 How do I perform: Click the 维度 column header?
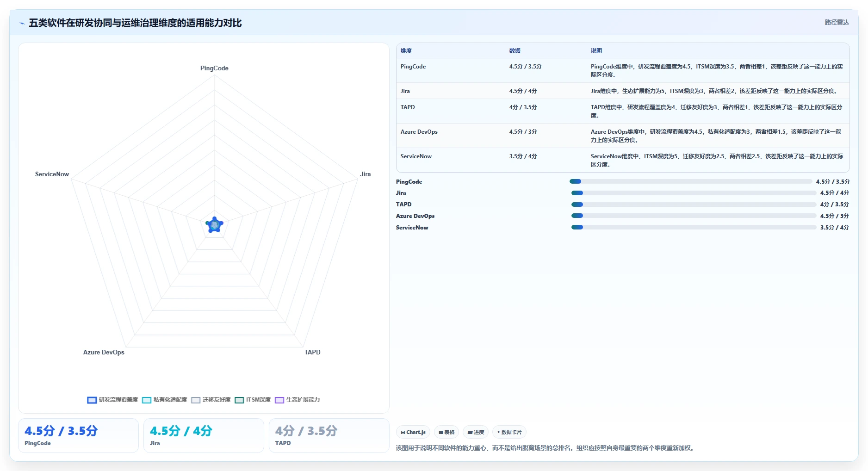pyautogui.click(x=406, y=51)
